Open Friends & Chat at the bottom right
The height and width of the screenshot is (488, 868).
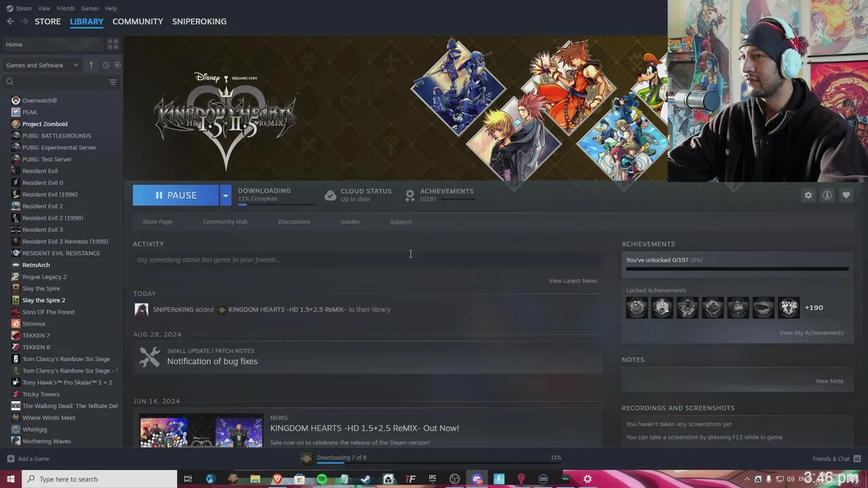click(x=836, y=459)
